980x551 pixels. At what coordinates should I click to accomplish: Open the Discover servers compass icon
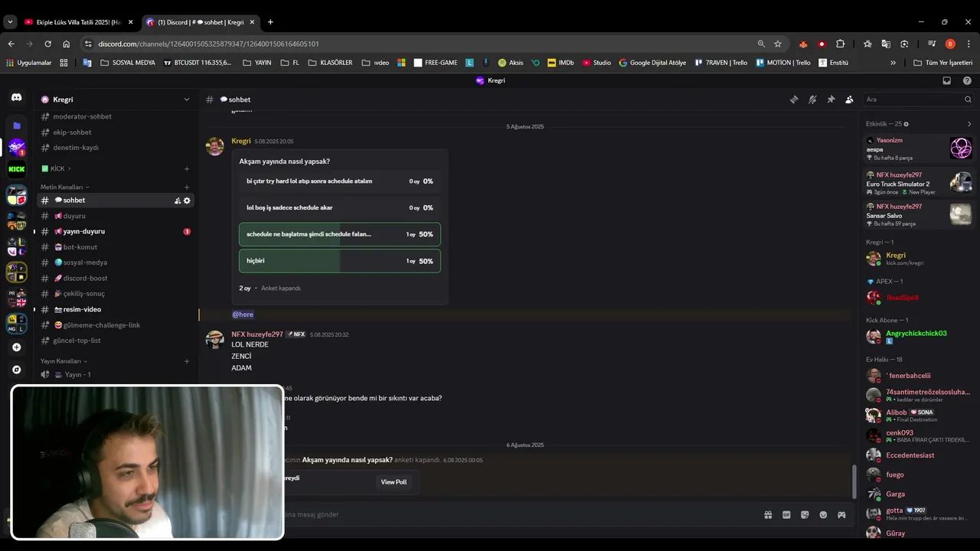point(16,370)
